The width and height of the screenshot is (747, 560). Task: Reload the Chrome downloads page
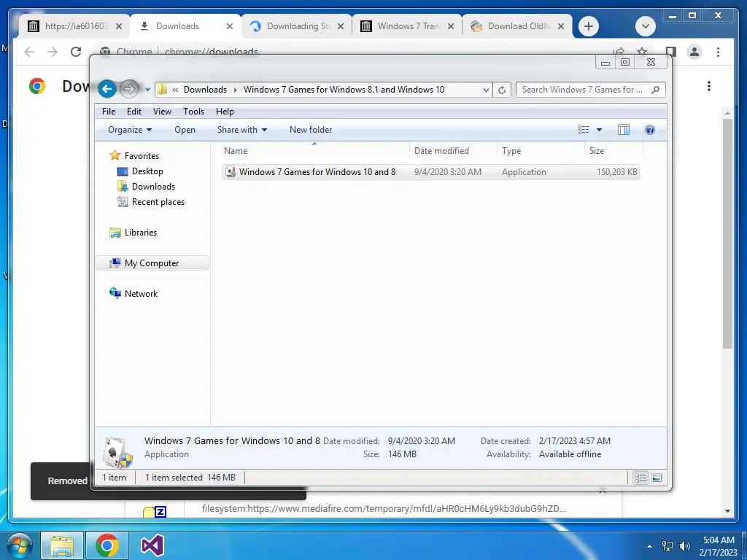(76, 52)
